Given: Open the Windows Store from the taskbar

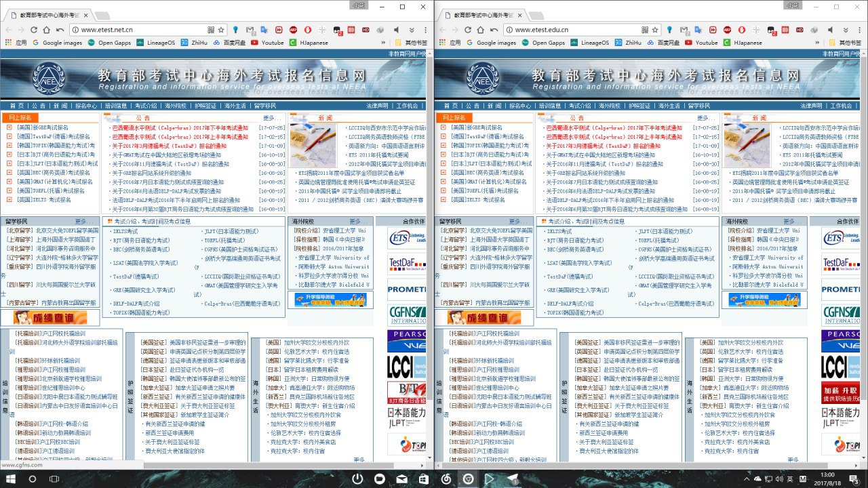Looking at the screenshot, I should (423, 479).
